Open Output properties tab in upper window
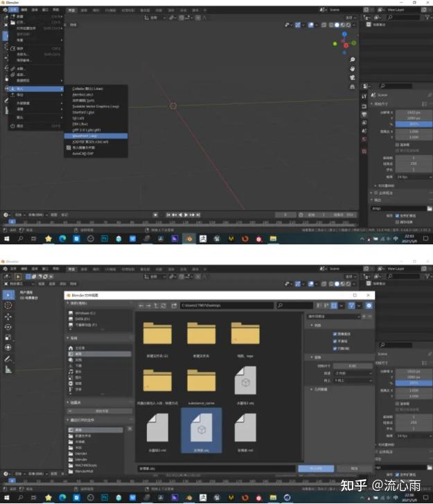This screenshot has width=433, height=504. (x=364, y=114)
